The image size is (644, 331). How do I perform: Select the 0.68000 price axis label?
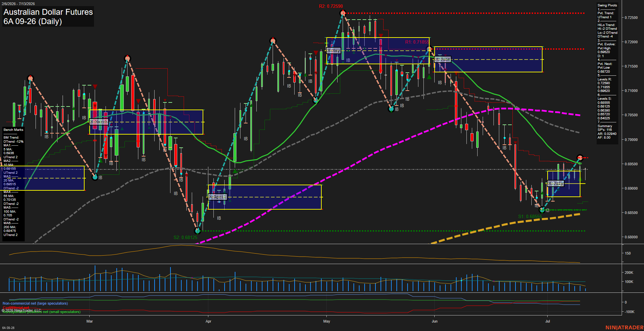tap(631, 237)
